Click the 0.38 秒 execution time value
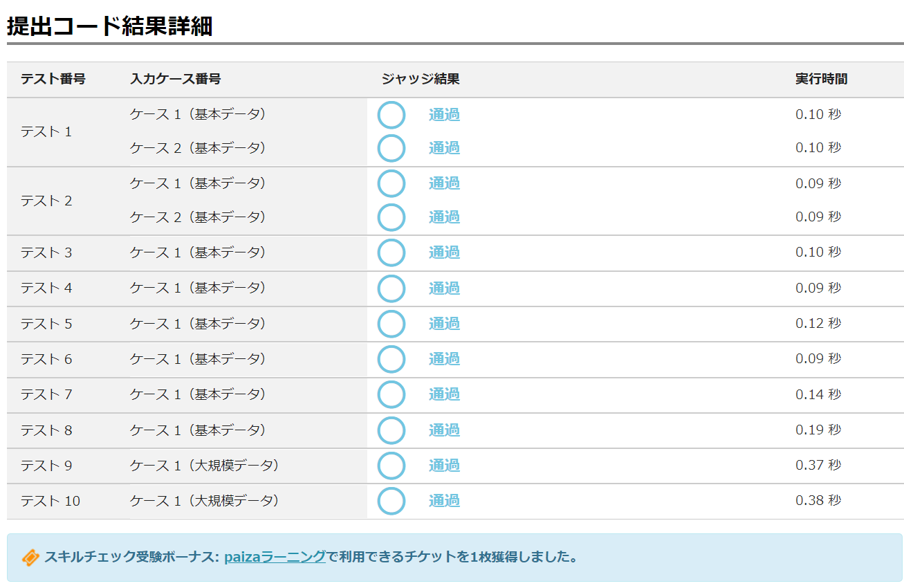 [x=818, y=501]
